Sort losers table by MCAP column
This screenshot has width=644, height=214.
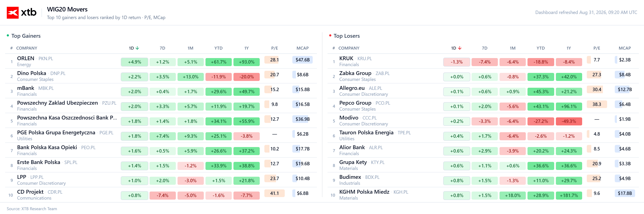point(625,48)
